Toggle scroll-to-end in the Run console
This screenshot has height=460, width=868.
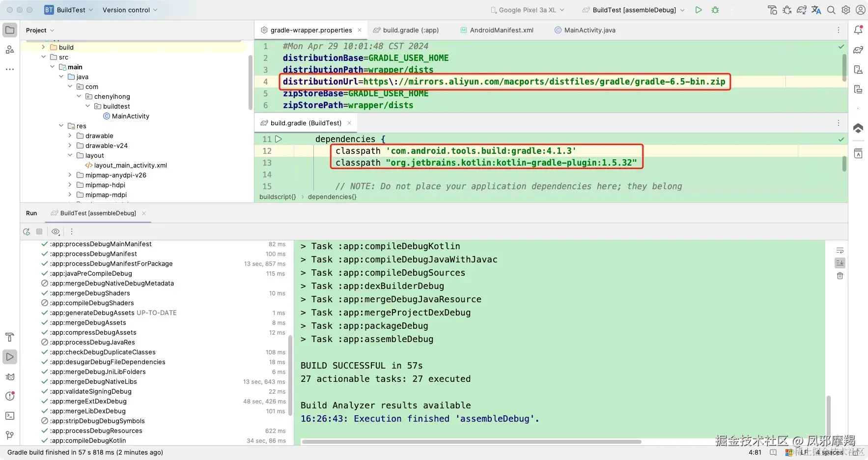[x=840, y=263]
